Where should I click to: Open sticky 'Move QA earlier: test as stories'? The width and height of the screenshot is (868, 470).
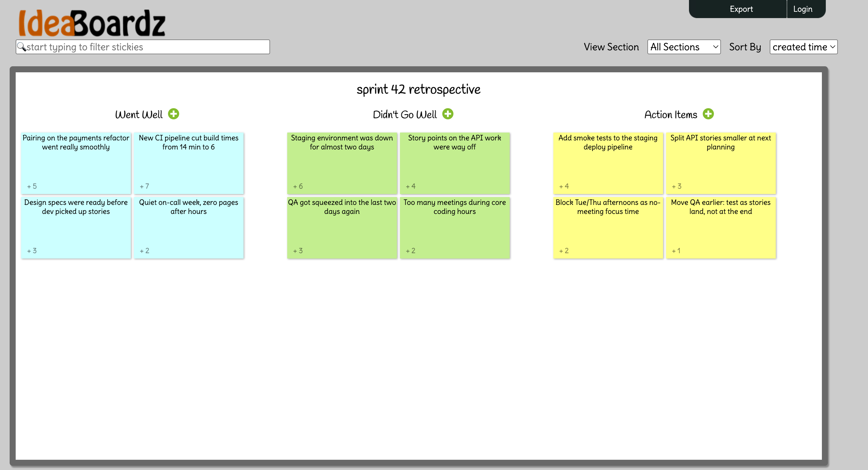click(721, 228)
